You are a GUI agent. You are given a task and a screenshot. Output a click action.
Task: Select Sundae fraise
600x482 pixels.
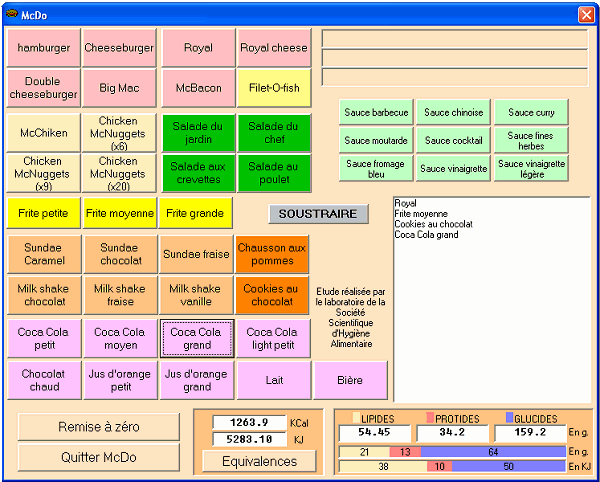pos(196,254)
